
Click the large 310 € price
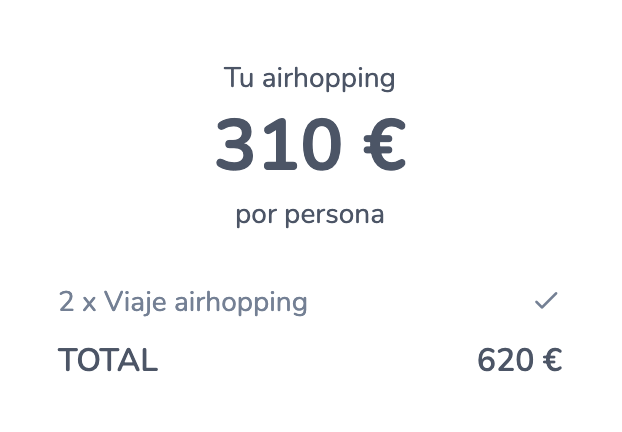311,144
